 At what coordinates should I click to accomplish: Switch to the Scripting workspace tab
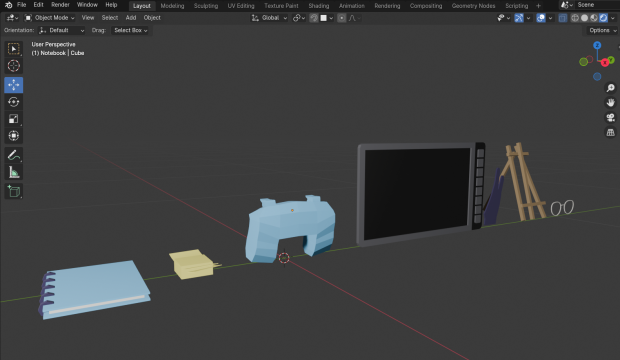click(x=516, y=6)
